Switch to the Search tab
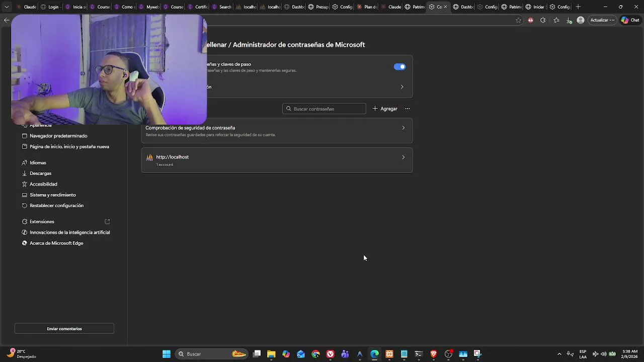This screenshot has height=362, width=644. pyautogui.click(x=222, y=7)
